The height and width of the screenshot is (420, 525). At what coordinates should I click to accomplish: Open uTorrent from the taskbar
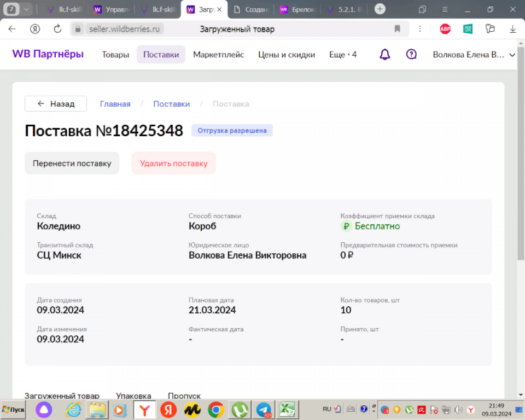240,410
